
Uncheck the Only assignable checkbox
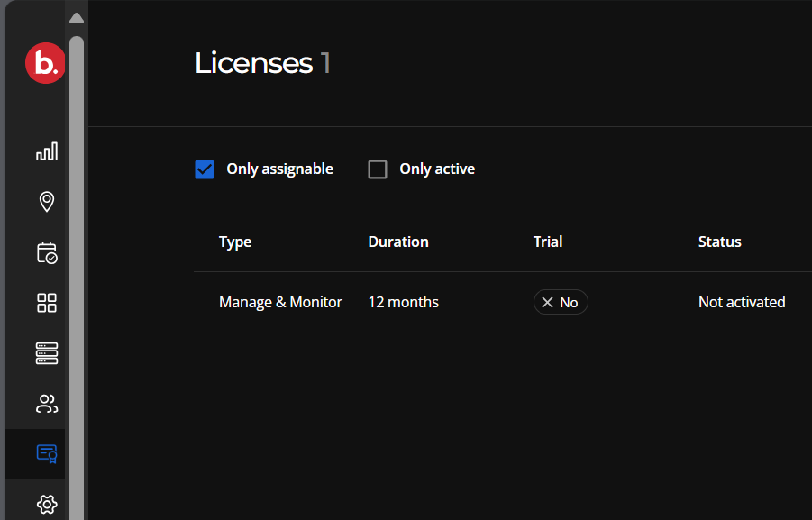(x=205, y=169)
